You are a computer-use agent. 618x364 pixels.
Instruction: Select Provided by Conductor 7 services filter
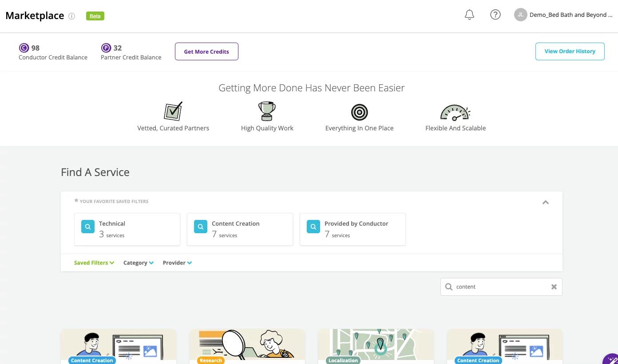(353, 229)
